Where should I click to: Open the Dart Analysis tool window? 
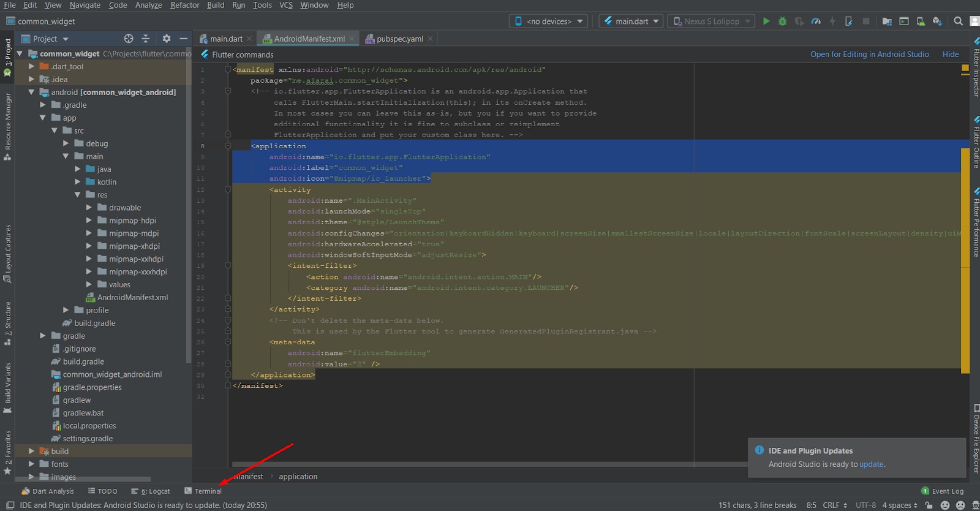[47, 491]
